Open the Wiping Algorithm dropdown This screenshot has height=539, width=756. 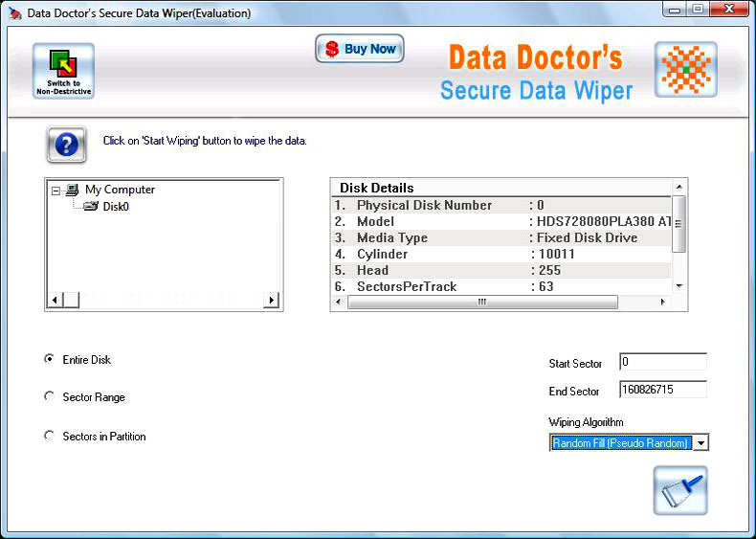click(x=701, y=442)
